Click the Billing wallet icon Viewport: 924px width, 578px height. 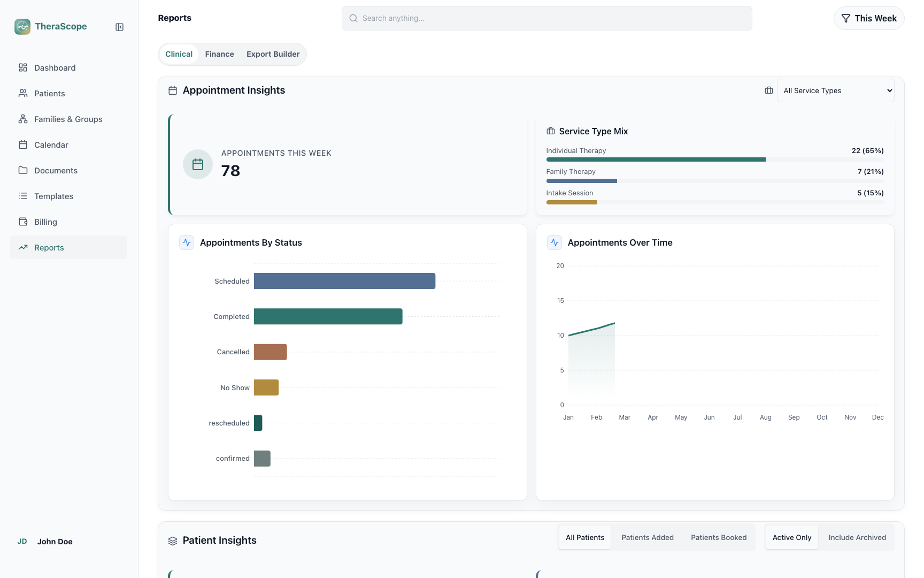pos(23,222)
